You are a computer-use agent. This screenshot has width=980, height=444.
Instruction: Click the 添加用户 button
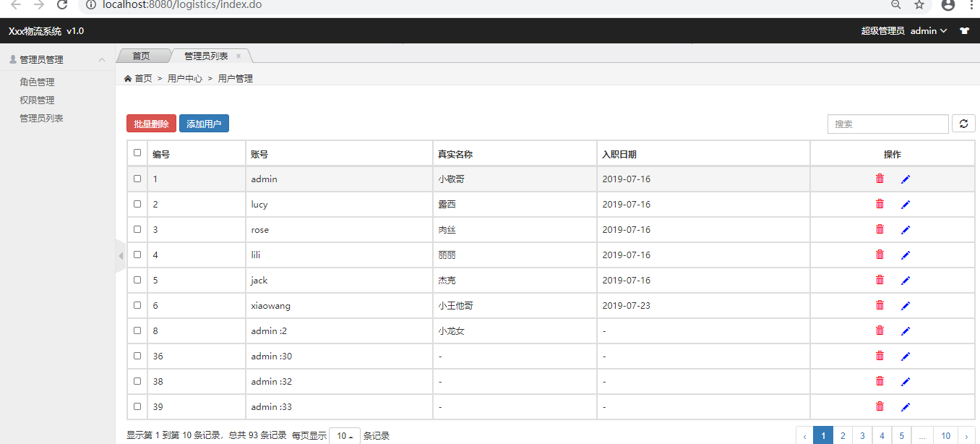coord(204,123)
